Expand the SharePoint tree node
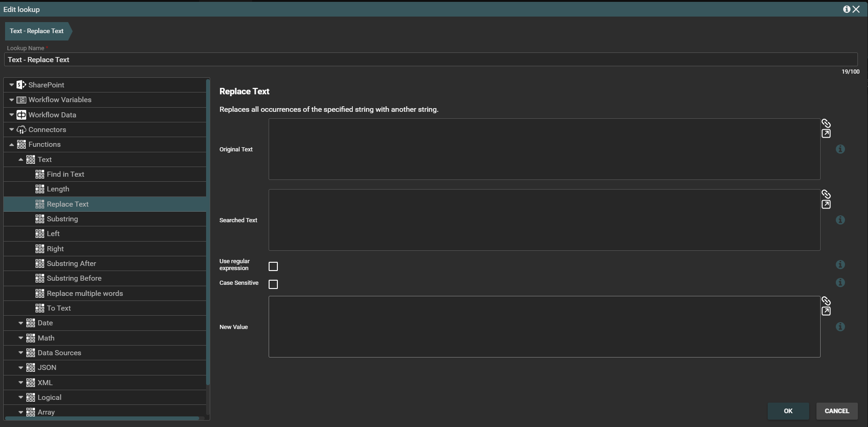The height and width of the screenshot is (427, 868). 11,85
